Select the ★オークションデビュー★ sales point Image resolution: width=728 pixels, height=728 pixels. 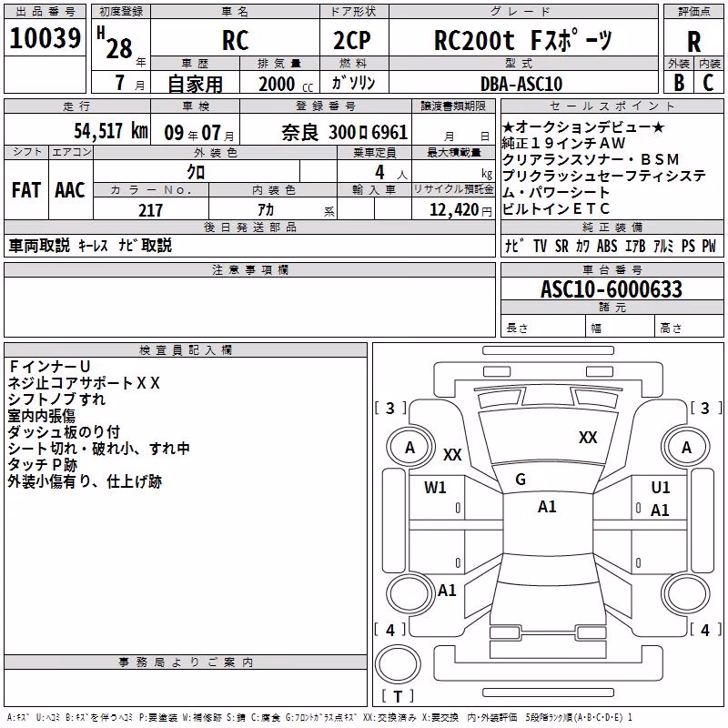click(583, 127)
